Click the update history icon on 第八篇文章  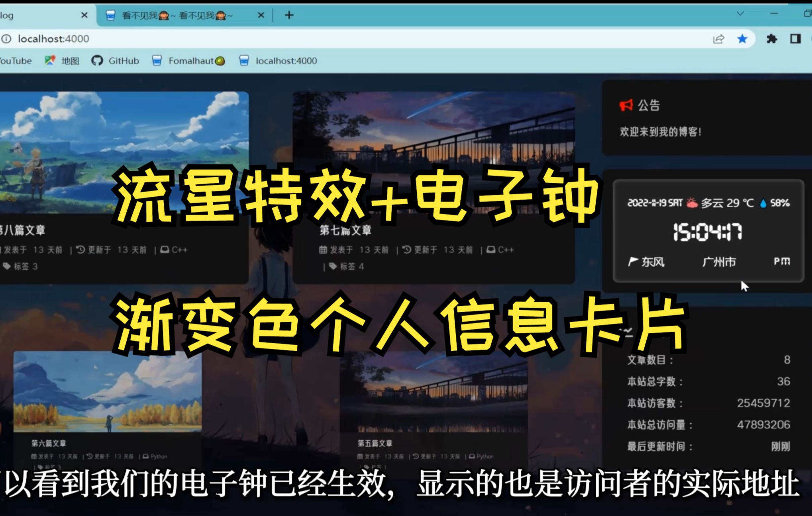click(80, 250)
